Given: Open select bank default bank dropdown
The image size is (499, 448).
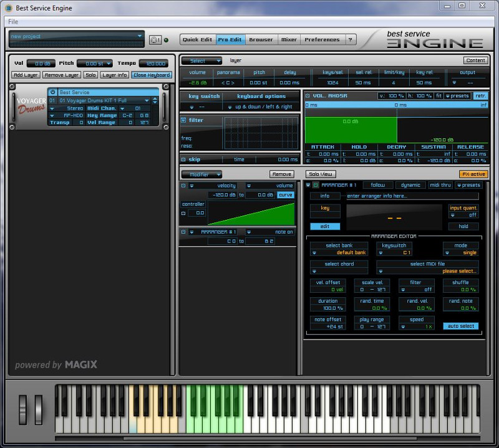Looking at the screenshot, I should [339, 253].
